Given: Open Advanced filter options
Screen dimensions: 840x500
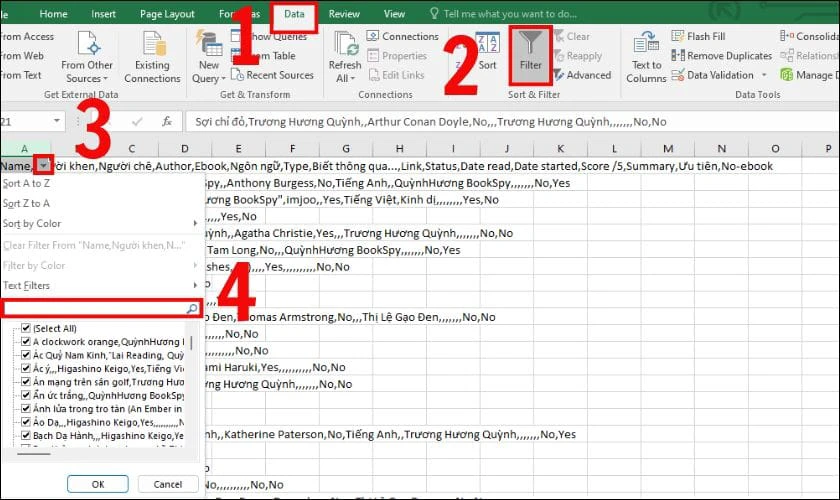Looking at the screenshot, I should click(x=582, y=75).
